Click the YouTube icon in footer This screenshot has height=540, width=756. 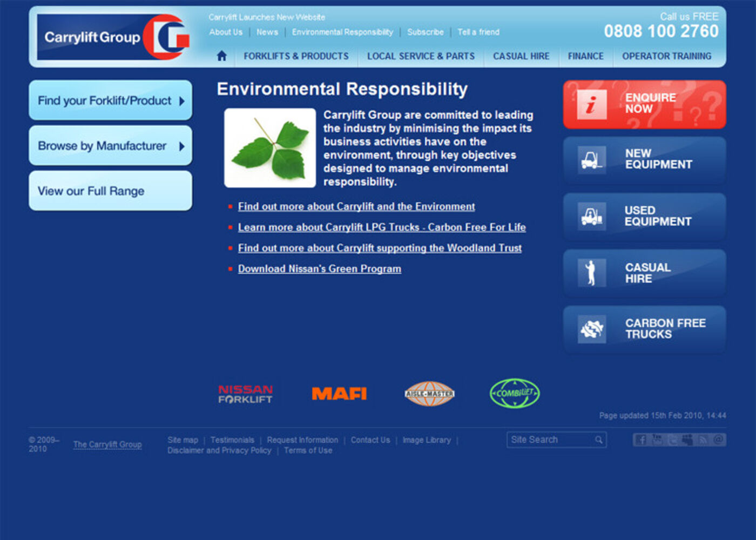point(657,440)
